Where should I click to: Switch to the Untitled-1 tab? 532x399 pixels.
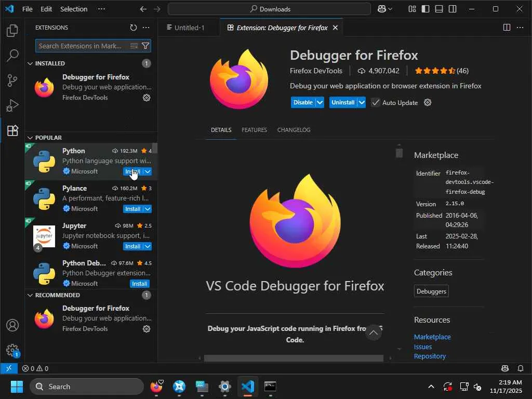(189, 28)
